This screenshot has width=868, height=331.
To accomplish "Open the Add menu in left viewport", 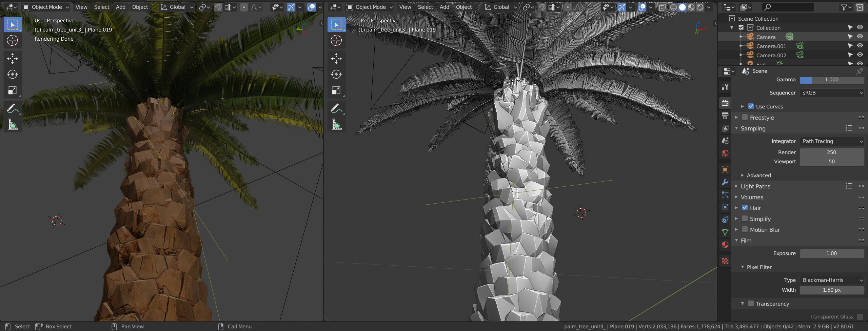I will 120,7.
